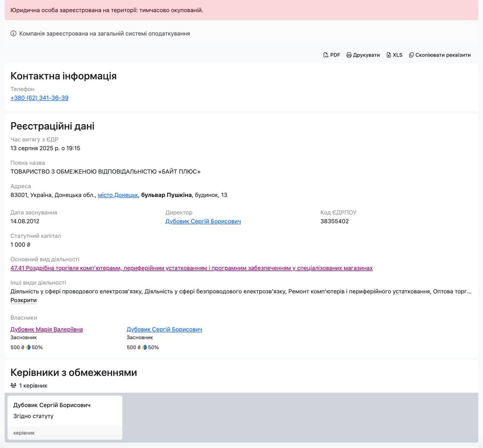
Task: Select the manager card Дубовик Сергій Борисович
Action: [x=65, y=417]
